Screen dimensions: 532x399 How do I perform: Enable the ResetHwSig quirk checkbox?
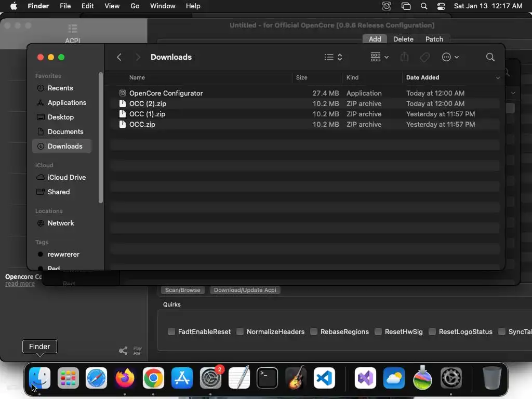click(x=378, y=331)
